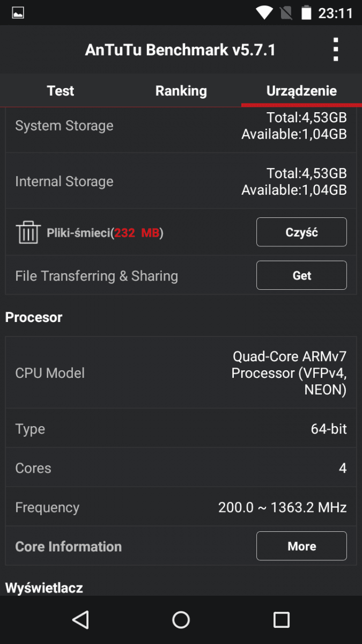Screen dimensions: 362x644
Task: Tap the picture notification icon in status bar
Action: [18, 12]
